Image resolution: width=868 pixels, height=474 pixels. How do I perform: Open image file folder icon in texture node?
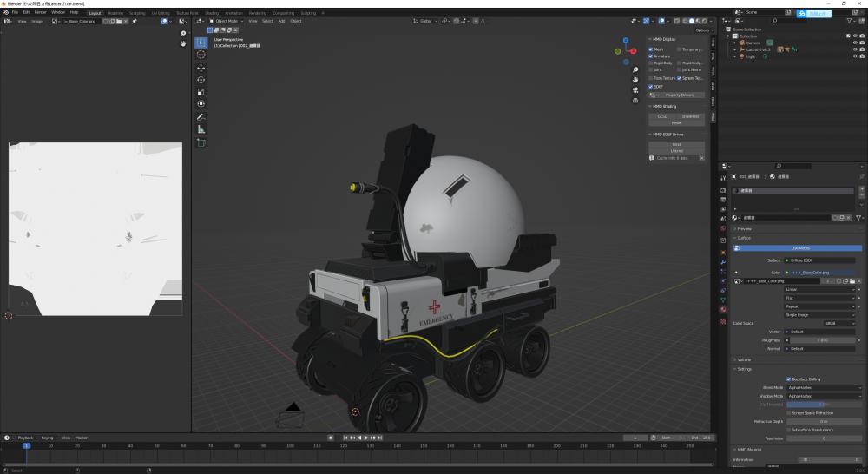pos(852,281)
